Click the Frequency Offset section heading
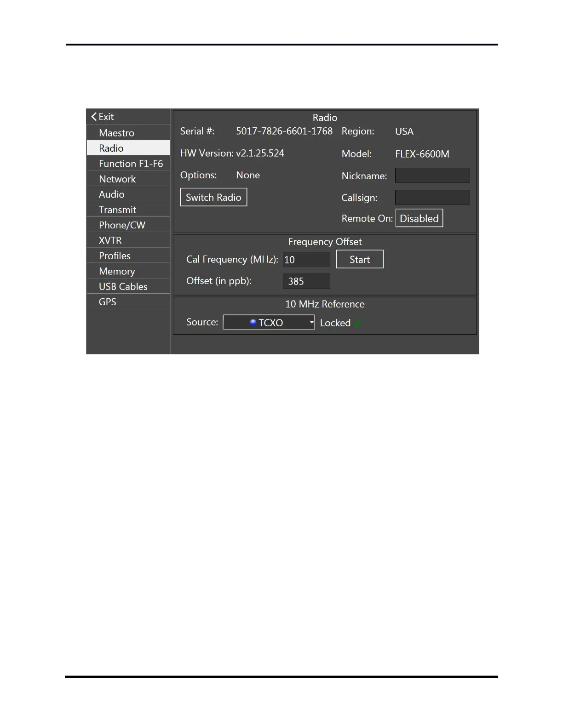This screenshot has height=728, width=563. tap(325, 242)
